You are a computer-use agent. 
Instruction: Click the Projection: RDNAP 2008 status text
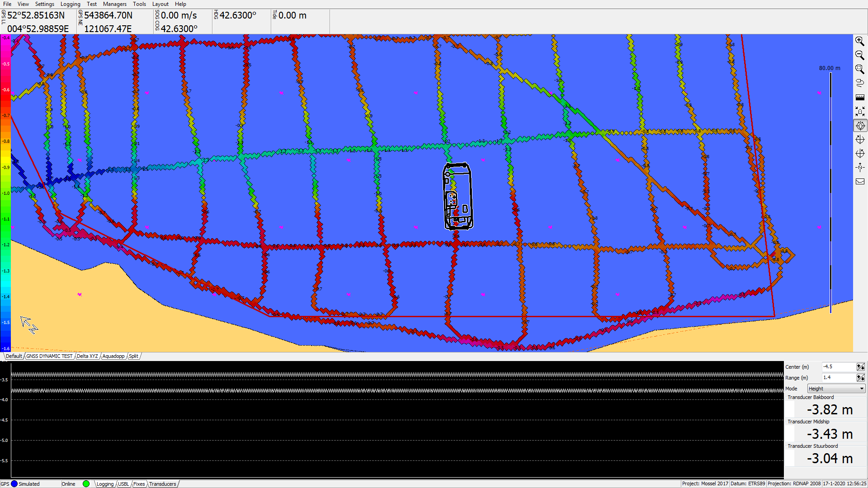(x=794, y=484)
